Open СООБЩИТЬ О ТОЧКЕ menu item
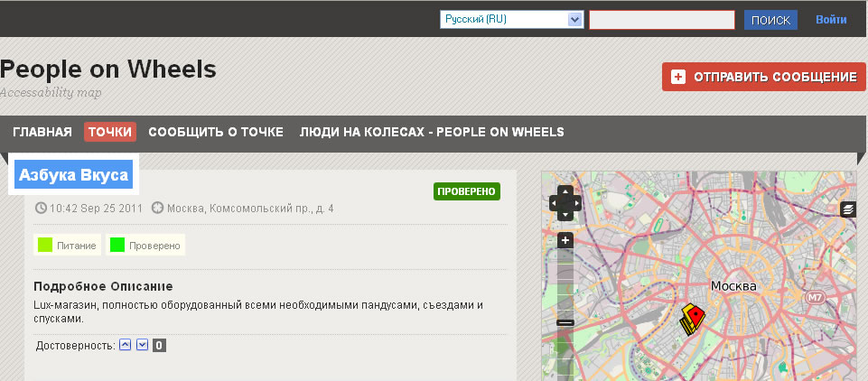 pos(216,132)
